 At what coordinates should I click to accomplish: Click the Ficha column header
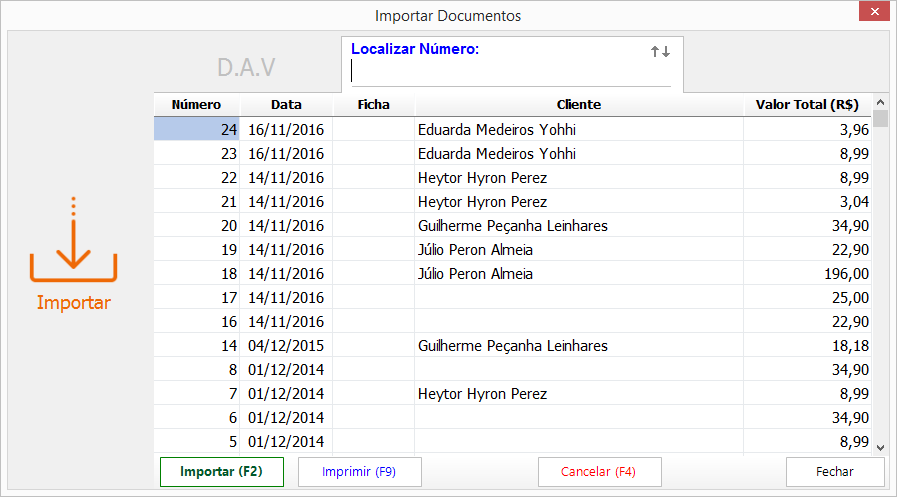374,105
